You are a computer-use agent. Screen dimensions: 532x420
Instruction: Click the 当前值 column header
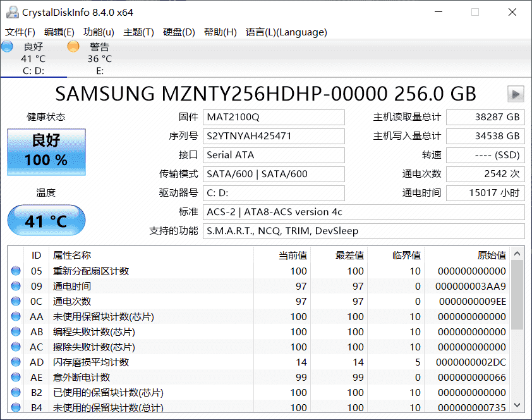[282, 256]
